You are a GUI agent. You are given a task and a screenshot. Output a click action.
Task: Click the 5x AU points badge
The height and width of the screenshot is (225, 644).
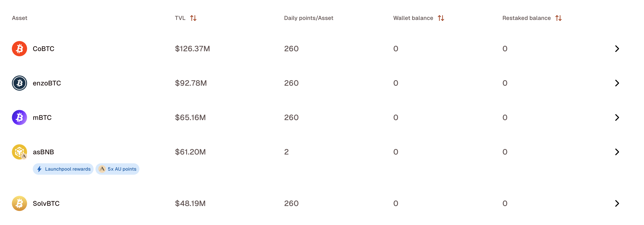[118, 169]
